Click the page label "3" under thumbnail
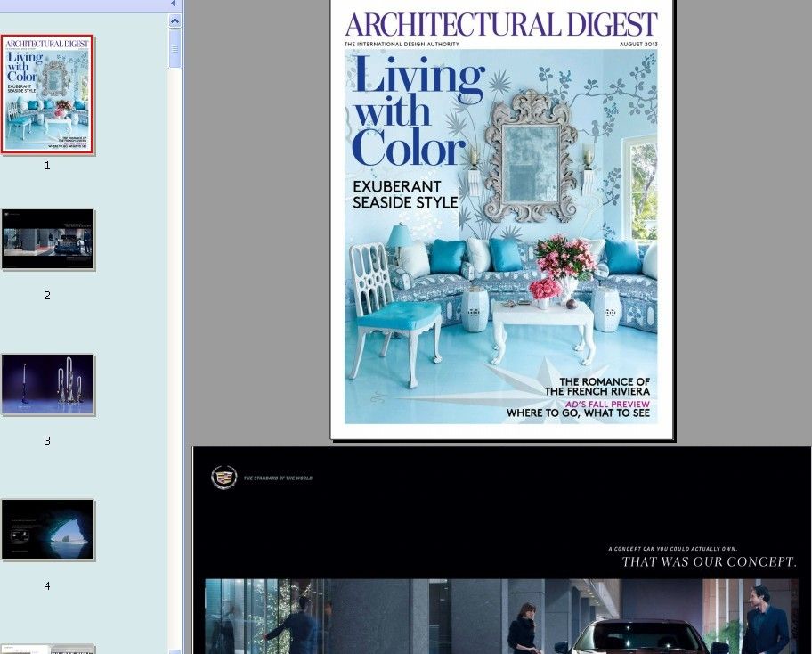The width and height of the screenshot is (812, 654). [x=47, y=440]
